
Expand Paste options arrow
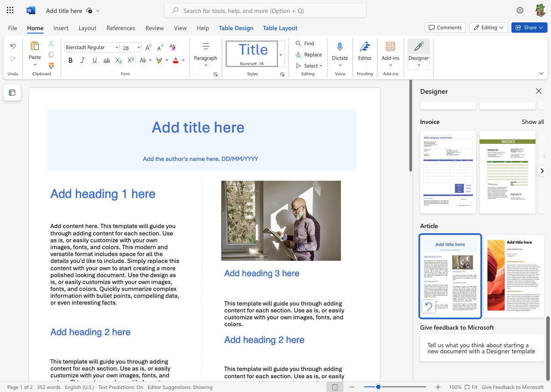[35, 65]
